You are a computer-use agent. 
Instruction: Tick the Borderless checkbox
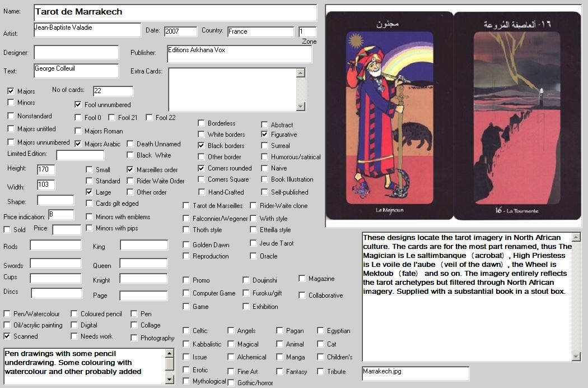[202, 123]
